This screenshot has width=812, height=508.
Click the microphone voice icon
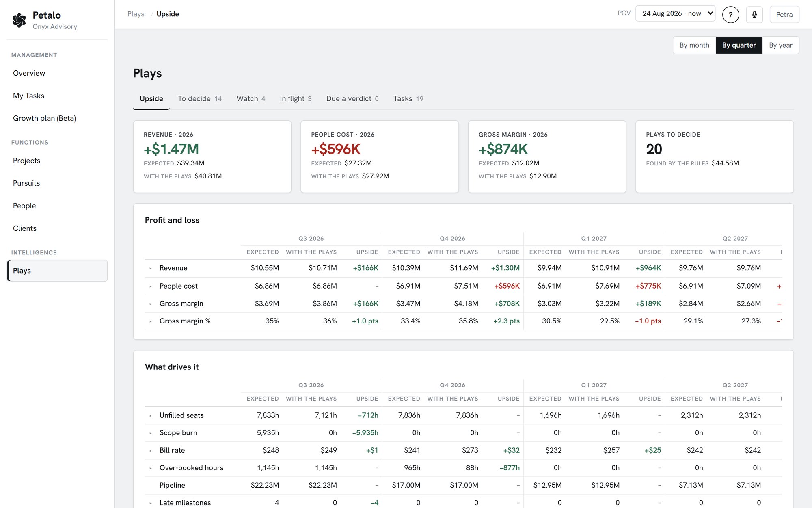tap(754, 14)
